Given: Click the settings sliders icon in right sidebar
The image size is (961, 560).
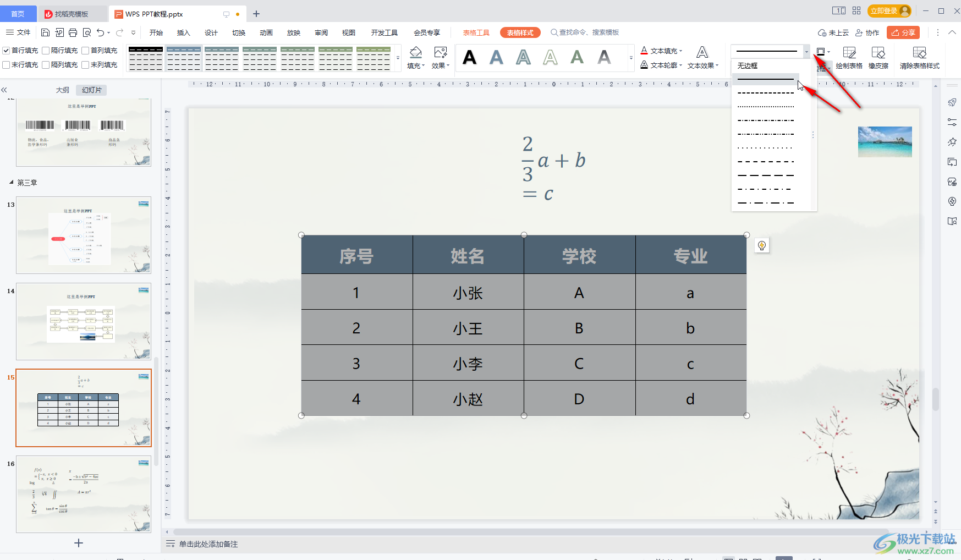Looking at the screenshot, I should pyautogui.click(x=952, y=122).
